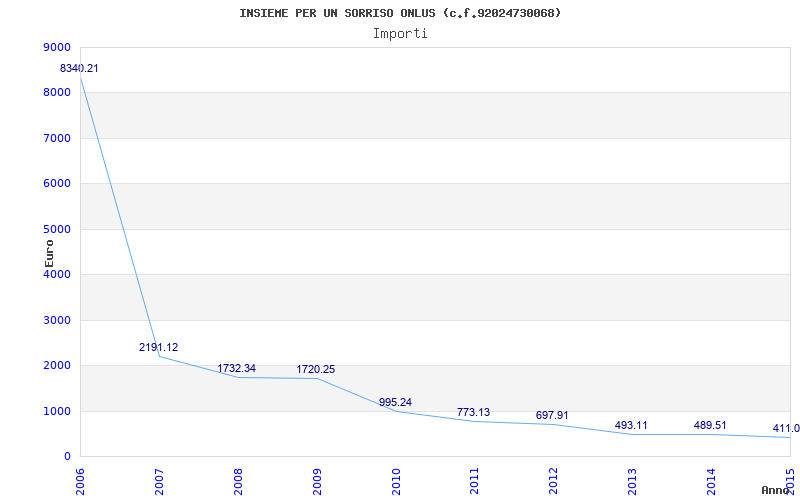The image size is (800, 500).
Task: Click the 1000 y-axis tick label
Action: [55, 411]
